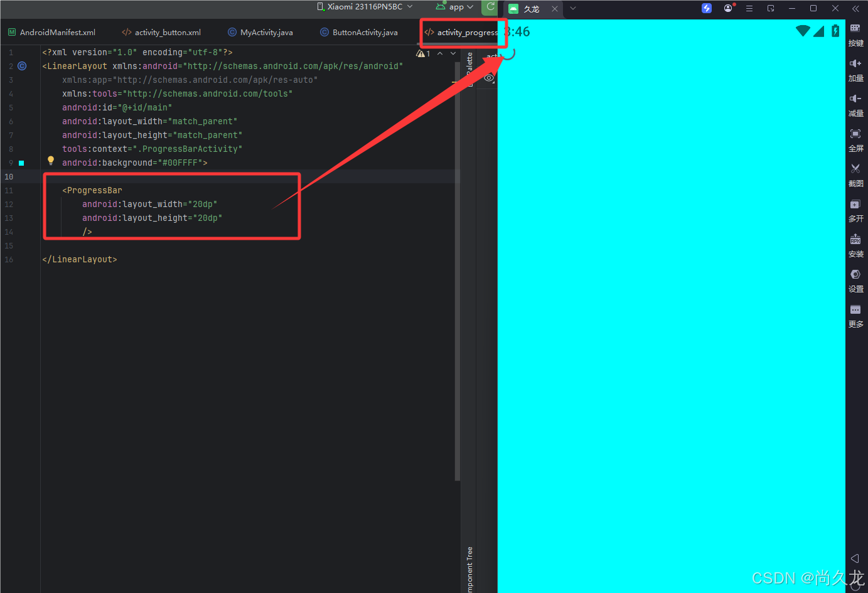Click the emulator battery status icon
The image size is (868, 593).
[x=835, y=31]
